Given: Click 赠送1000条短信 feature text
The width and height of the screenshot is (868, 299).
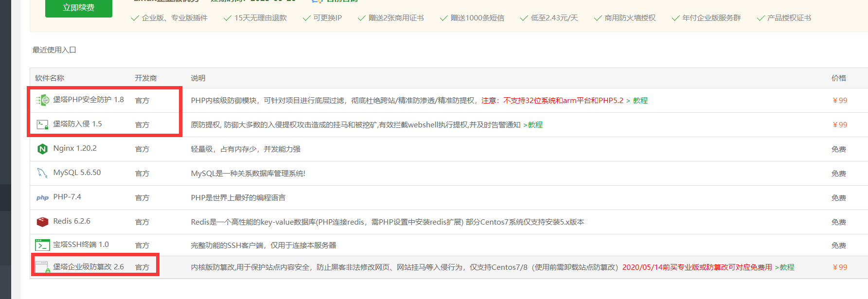Looking at the screenshot, I should pyautogui.click(x=478, y=18).
